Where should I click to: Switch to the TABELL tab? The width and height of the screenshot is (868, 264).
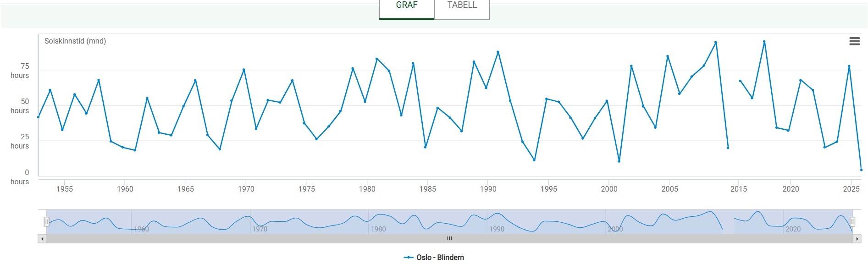tap(462, 5)
